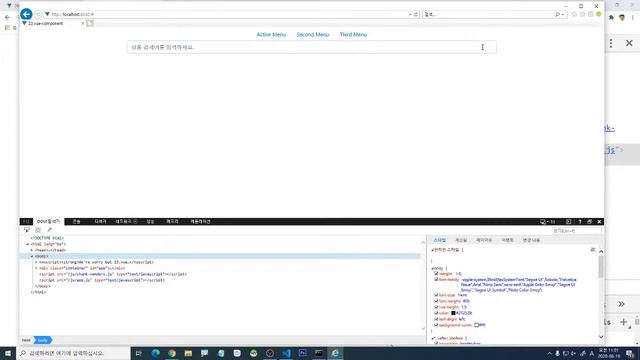Open Visual Studio Code from the taskbar
This screenshot has width=640, height=360.
pyautogui.click(x=286, y=353)
